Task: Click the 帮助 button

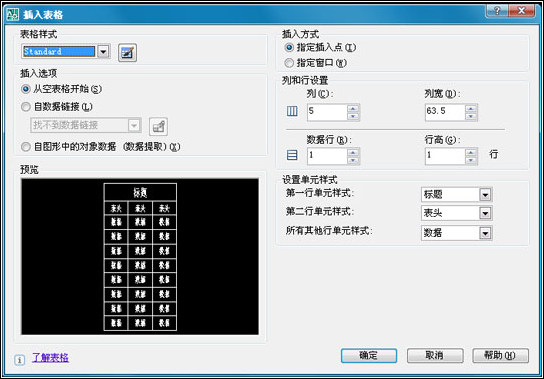Action: coord(501,356)
